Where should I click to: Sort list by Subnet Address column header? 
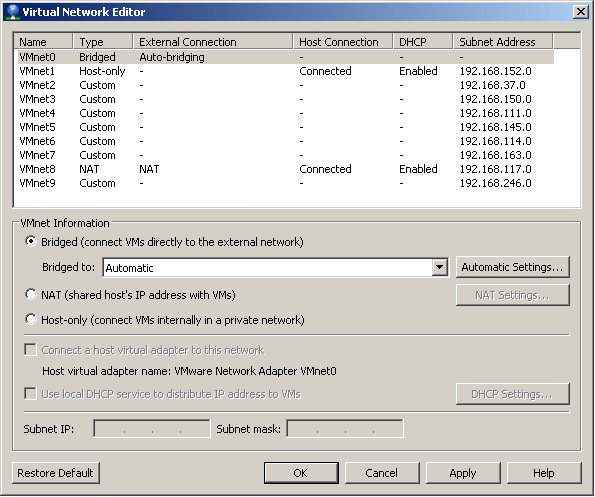(503, 41)
